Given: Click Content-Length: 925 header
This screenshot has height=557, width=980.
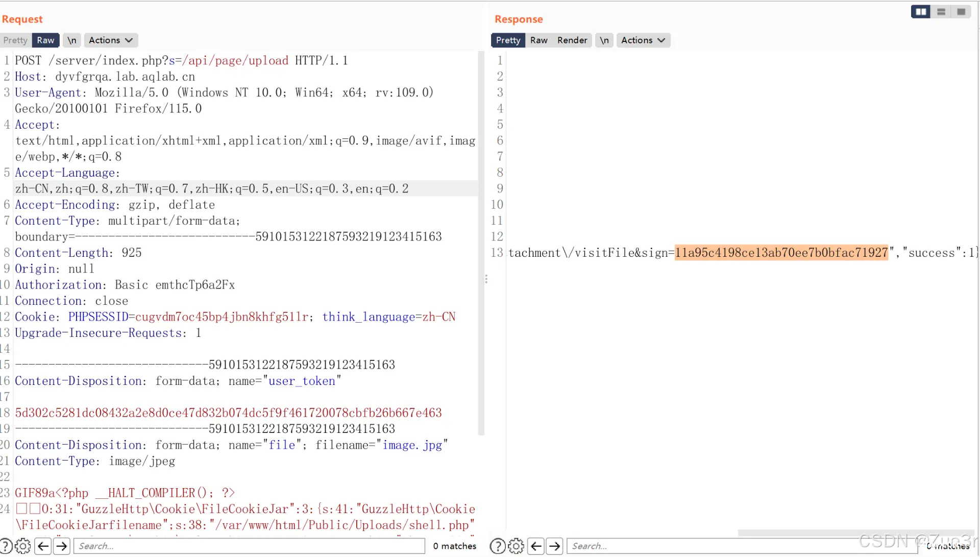Looking at the screenshot, I should 78,253.
